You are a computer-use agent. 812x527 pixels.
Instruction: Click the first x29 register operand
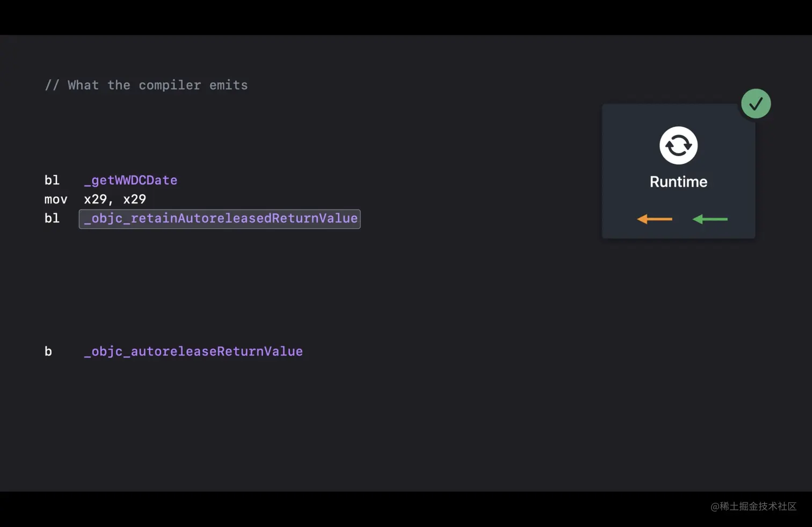(96, 200)
